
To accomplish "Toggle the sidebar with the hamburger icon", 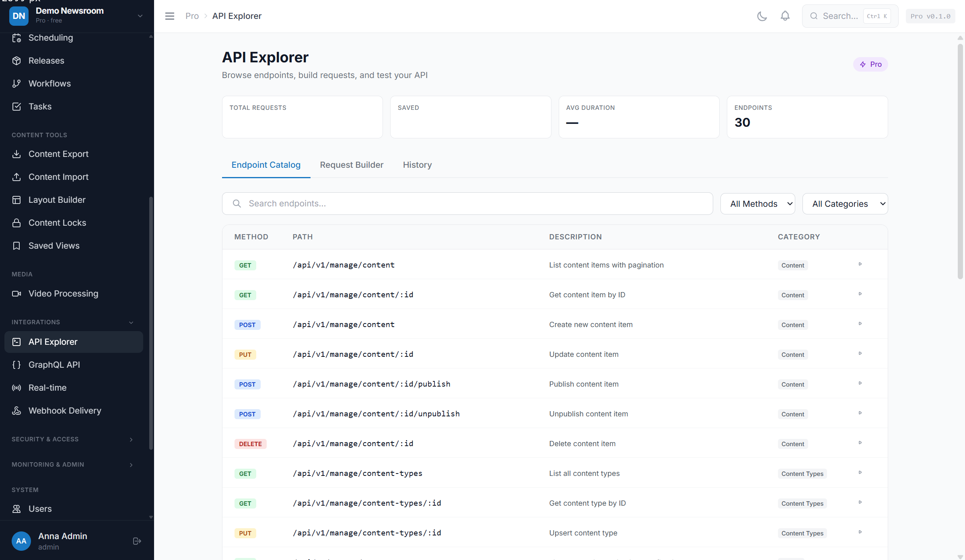I will tap(170, 16).
